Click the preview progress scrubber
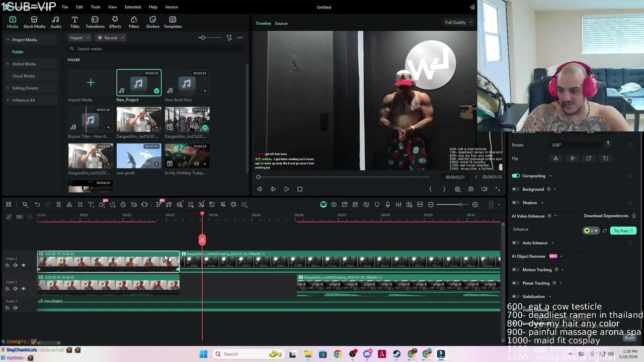Image resolution: width=644 pixels, height=362 pixels. [343, 177]
